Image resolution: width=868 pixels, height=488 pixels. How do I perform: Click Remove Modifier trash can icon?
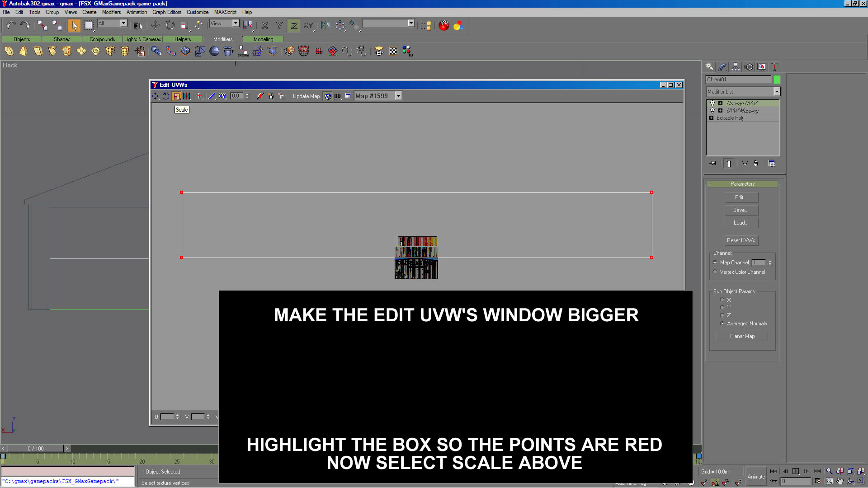point(755,164)
